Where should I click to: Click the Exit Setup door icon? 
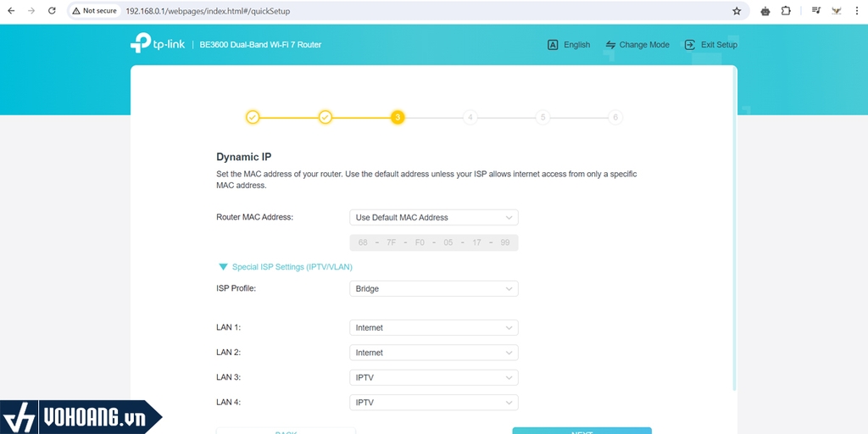690,45
